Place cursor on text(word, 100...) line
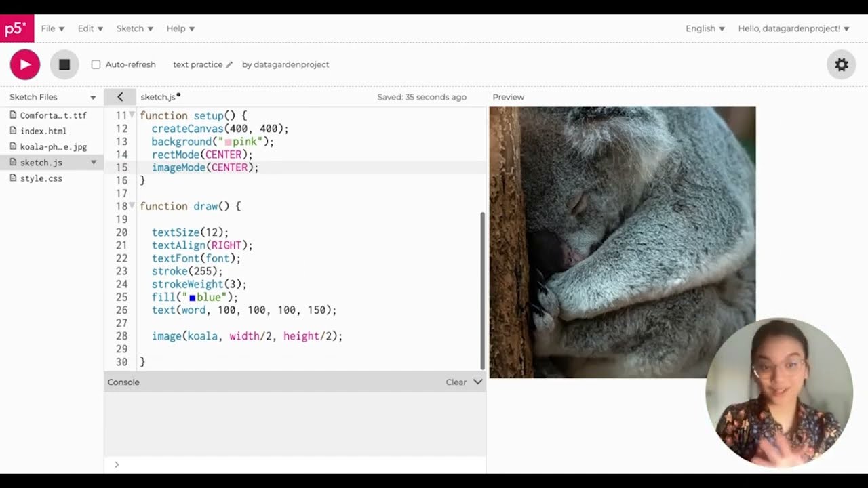 244,310
